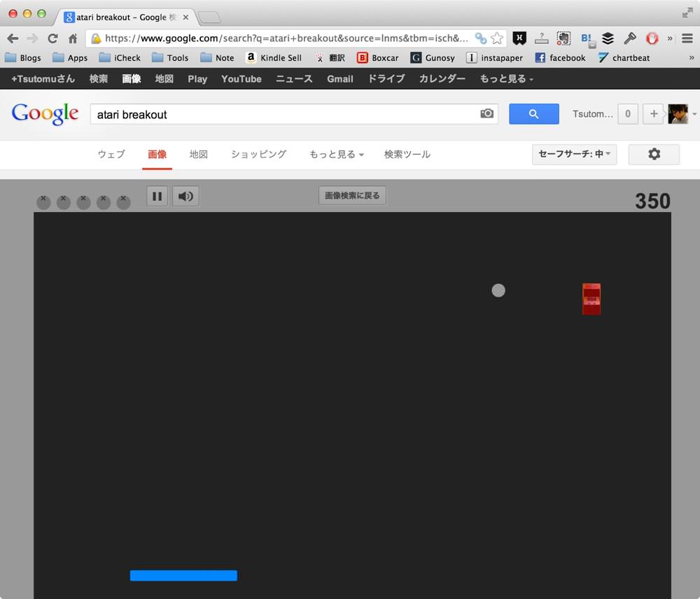This screenshot has width=700, height=599.
Task: Click the Google logo
Action: (45, 114)
